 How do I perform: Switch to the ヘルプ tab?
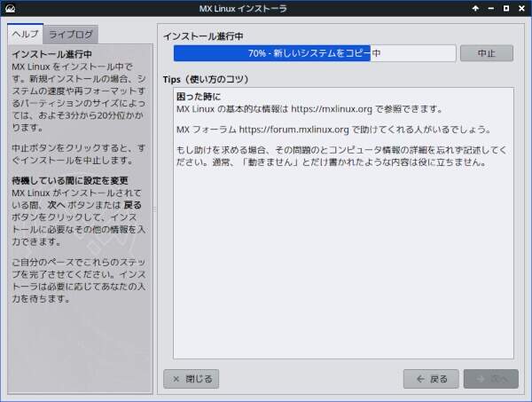pos(24,35)
